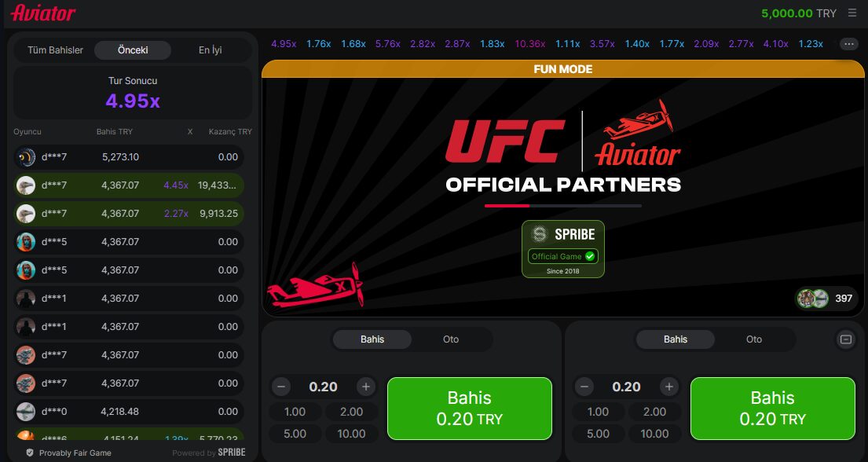Click the 2.09x multiplier in the history strip
The width and height of the screenshot is (868, 462).
[706, 44]
